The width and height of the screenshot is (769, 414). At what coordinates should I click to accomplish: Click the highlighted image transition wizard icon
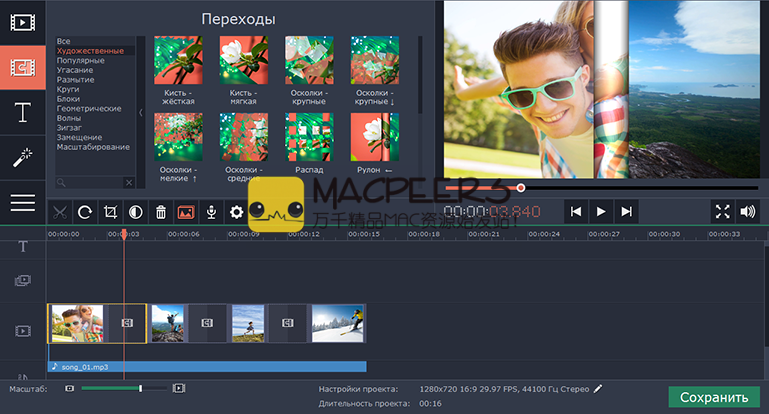point(186,212)
